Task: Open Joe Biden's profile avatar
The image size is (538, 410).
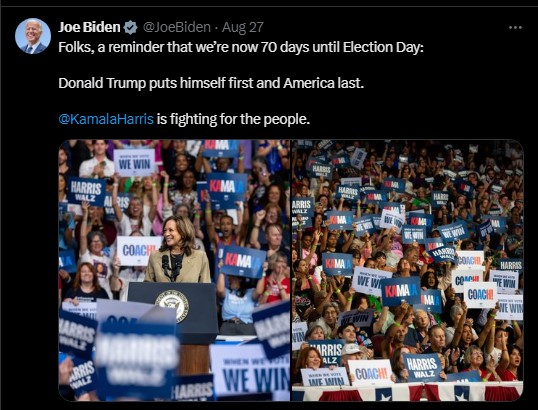Action: 33,36
